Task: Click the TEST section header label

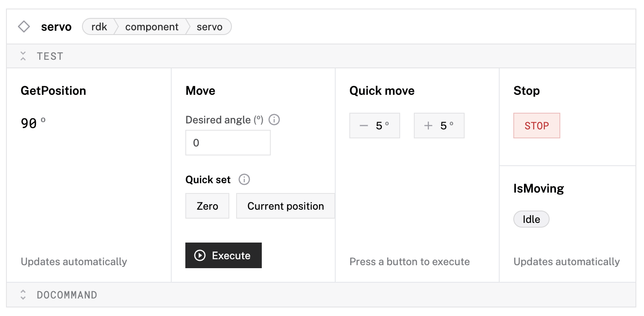Action: [50, 56]
